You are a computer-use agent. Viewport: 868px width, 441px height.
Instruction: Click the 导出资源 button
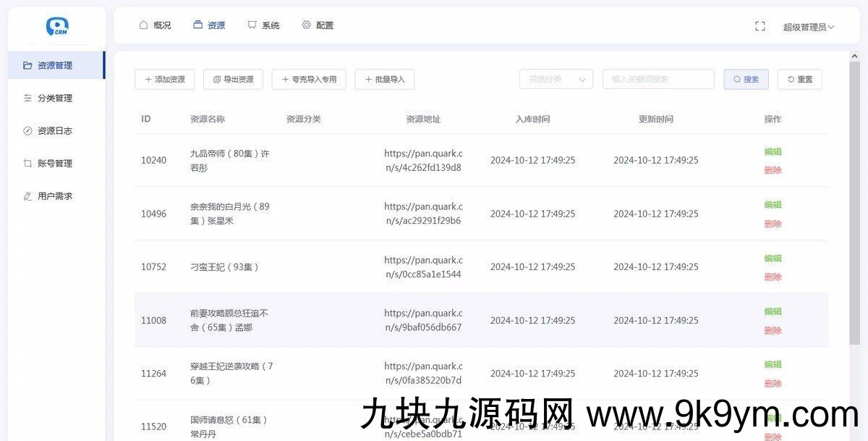click(233, 80)
